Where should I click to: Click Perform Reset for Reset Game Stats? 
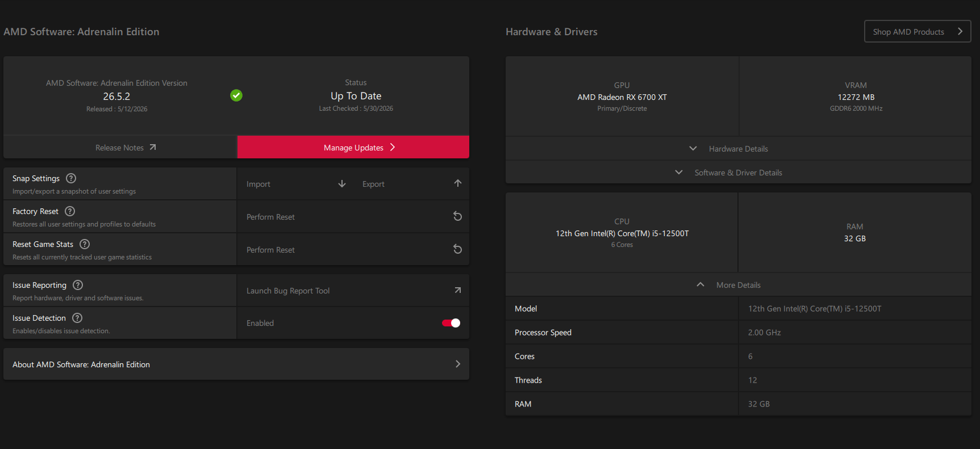353,249
